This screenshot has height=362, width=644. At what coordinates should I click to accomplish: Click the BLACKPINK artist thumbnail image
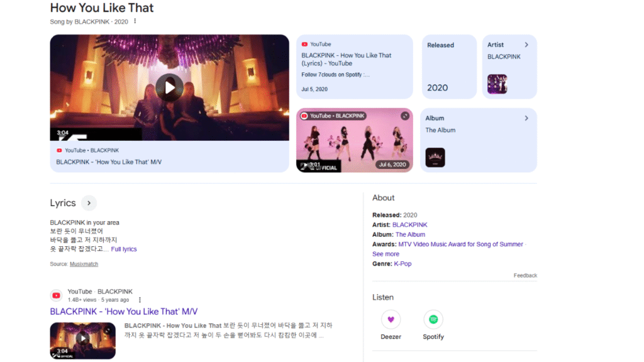[x=497, y=84]
